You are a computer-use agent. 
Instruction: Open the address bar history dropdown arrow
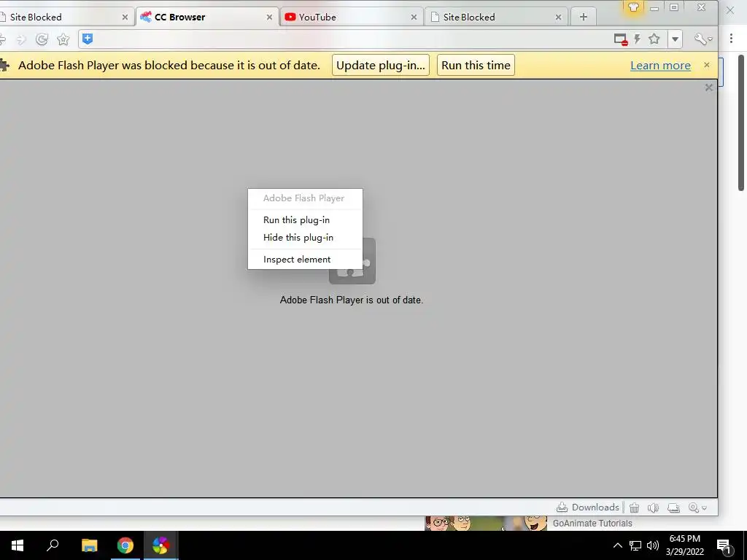[x=675, y=39]
